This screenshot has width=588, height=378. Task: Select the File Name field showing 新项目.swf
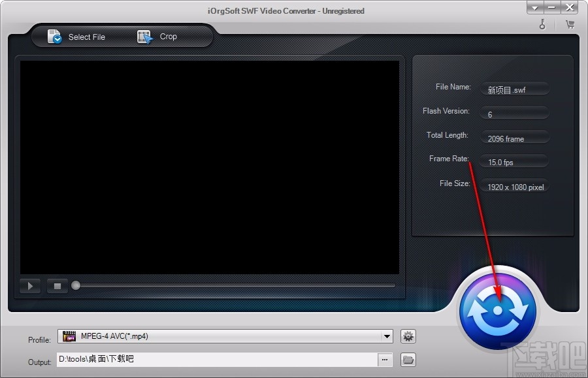tap(515, 88)
